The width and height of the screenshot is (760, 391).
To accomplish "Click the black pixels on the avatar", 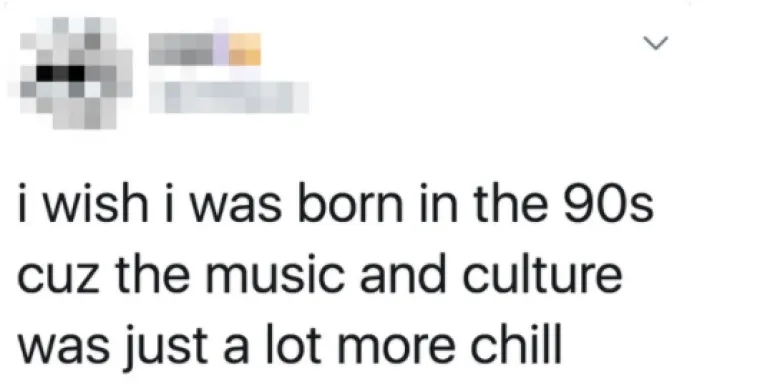I will 61,73.
